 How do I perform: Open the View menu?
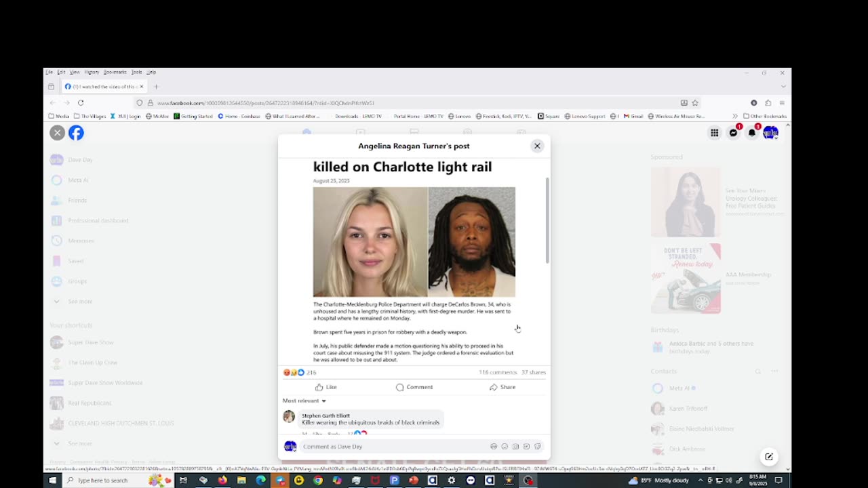[x=75, y=72]
